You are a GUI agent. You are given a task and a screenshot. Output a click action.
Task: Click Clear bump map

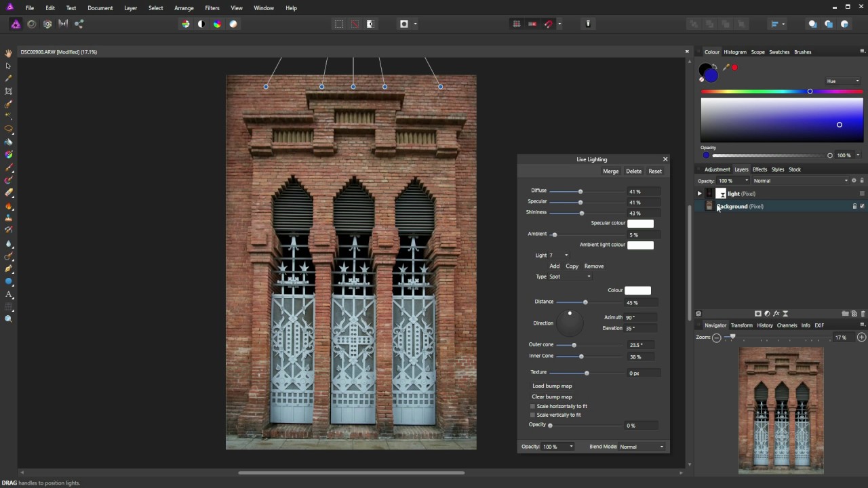coord(552,397)
